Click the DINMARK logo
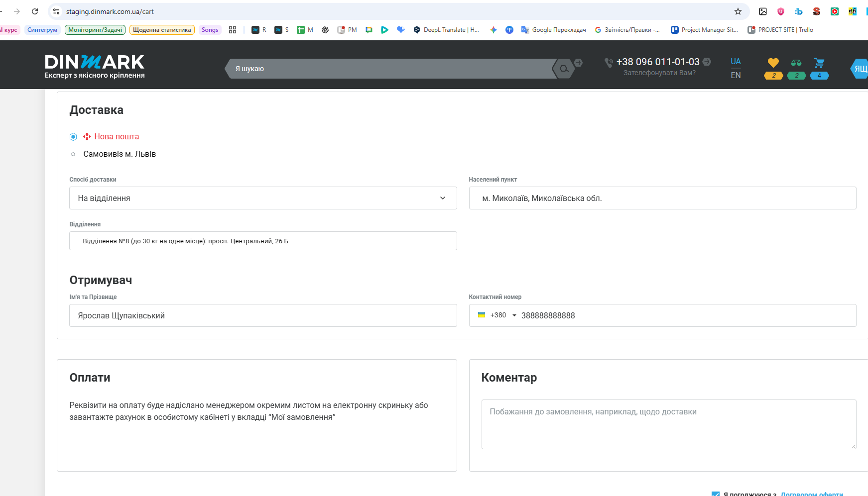The width and height of the screenshot is (868, 496). click(95, 66)
